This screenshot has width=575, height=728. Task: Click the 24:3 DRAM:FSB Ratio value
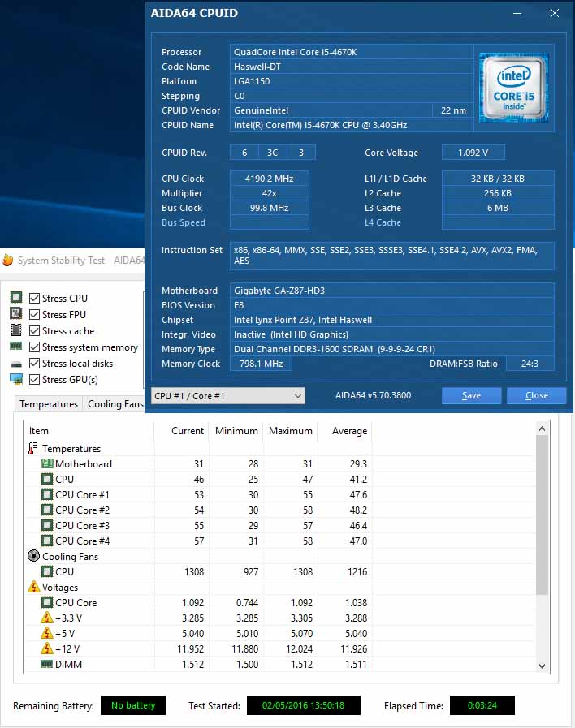point(530,364)
